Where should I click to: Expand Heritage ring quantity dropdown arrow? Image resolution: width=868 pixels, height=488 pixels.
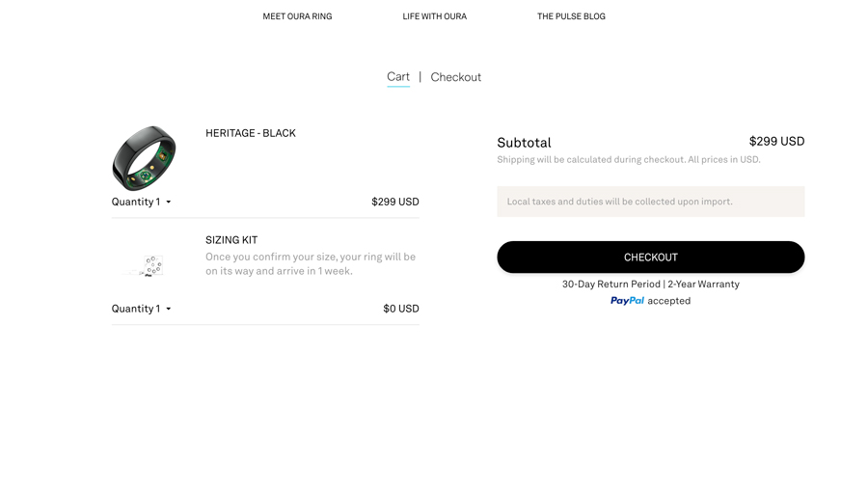tap(168, 202)
